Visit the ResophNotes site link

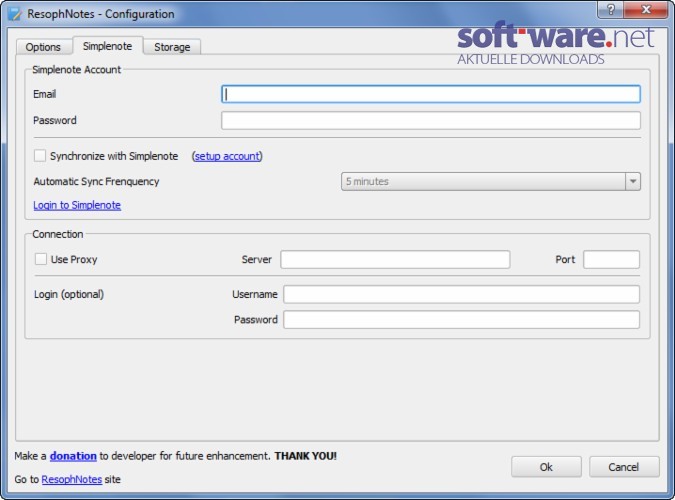tap(72, 479)
